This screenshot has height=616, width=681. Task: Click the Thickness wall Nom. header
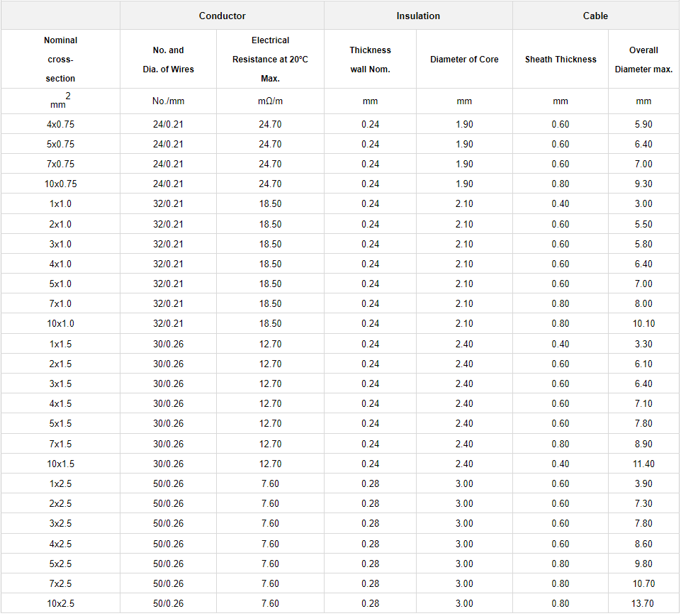tap(370, 60)
